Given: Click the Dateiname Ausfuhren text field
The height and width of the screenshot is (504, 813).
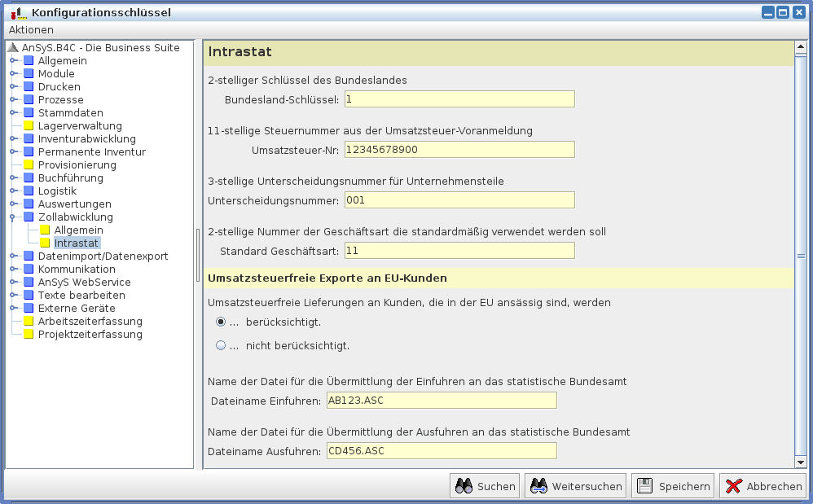Looking at the screenshot, I should 442,451.
